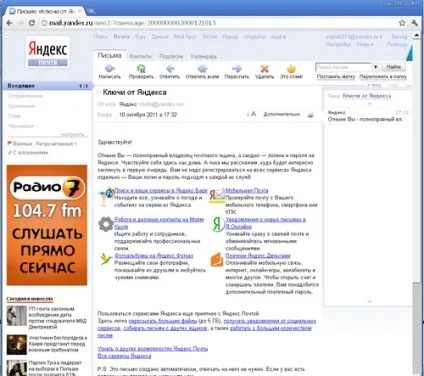Viewport: 424px width, 376px height.
Task: Click the Ответить reply arrow icon
Action: click(170, 69)
